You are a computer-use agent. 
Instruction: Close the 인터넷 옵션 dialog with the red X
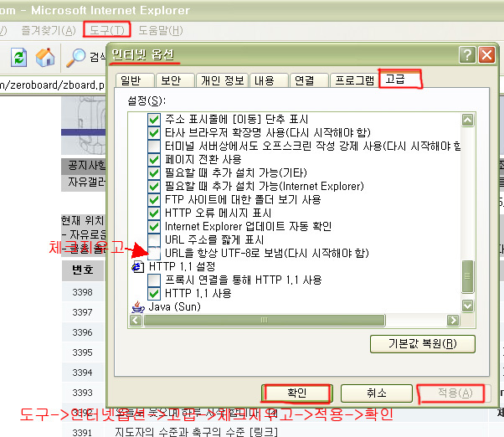(486, 55)
